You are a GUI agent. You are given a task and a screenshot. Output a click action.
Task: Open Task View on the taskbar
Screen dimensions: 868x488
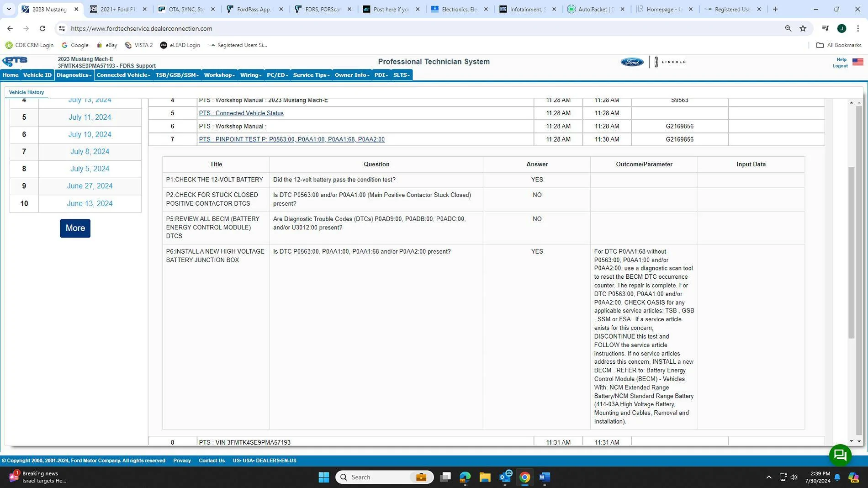point(445,477)
